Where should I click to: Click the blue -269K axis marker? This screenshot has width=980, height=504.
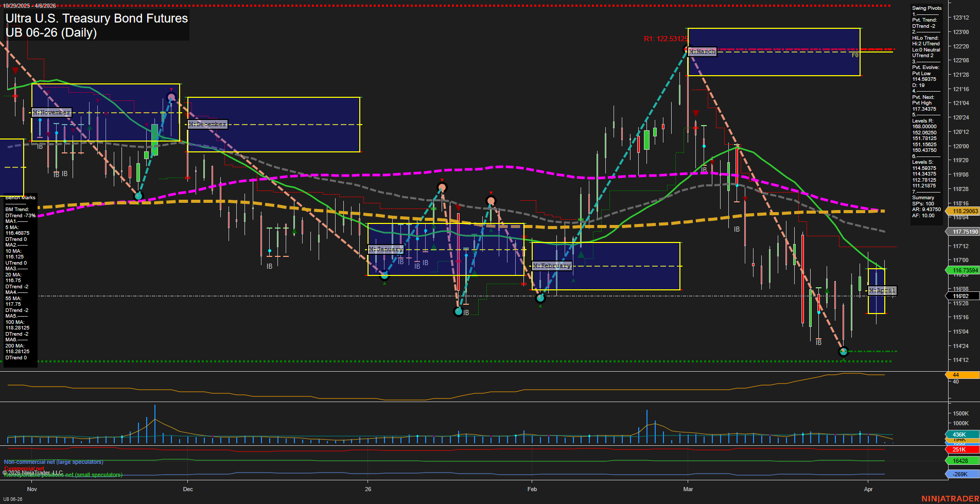pos(960,474)
